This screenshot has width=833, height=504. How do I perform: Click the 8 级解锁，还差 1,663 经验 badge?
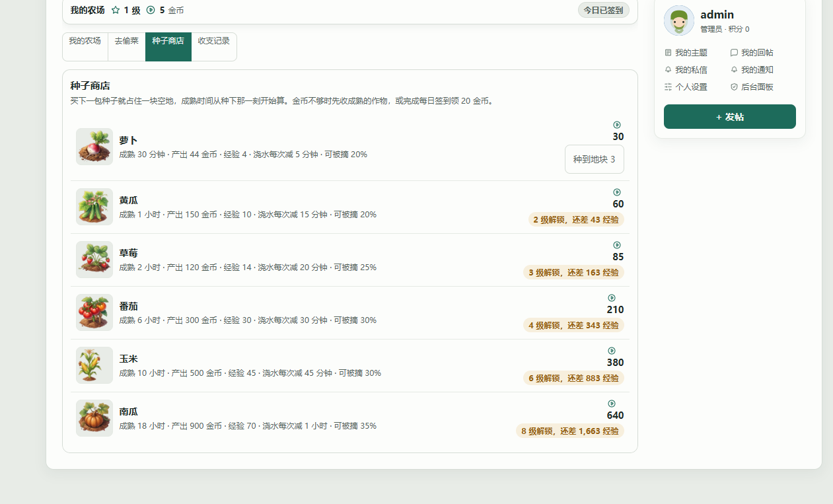570,431
